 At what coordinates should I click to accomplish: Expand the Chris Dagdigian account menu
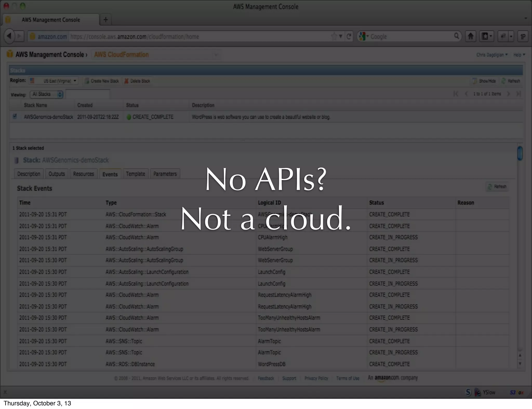492,55
